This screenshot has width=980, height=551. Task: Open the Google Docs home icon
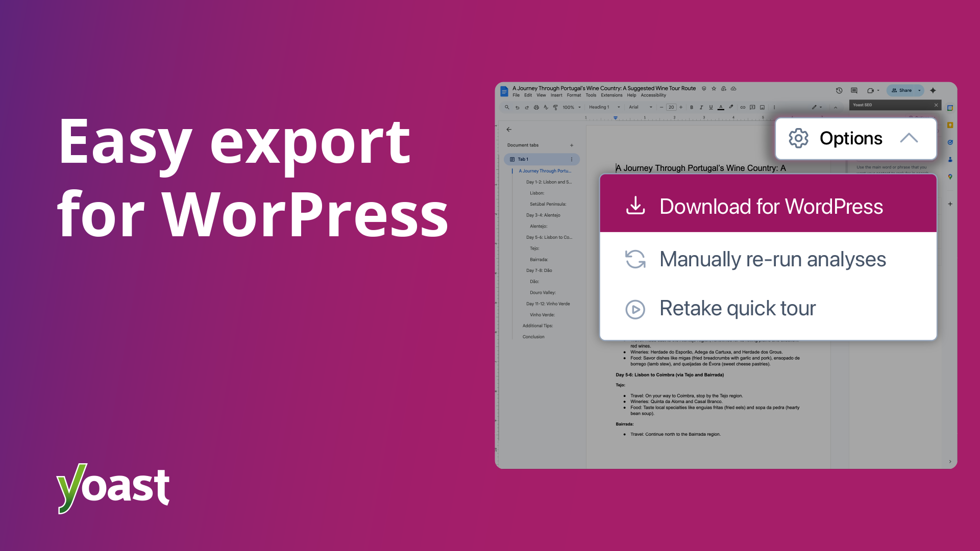click(504, 91)
